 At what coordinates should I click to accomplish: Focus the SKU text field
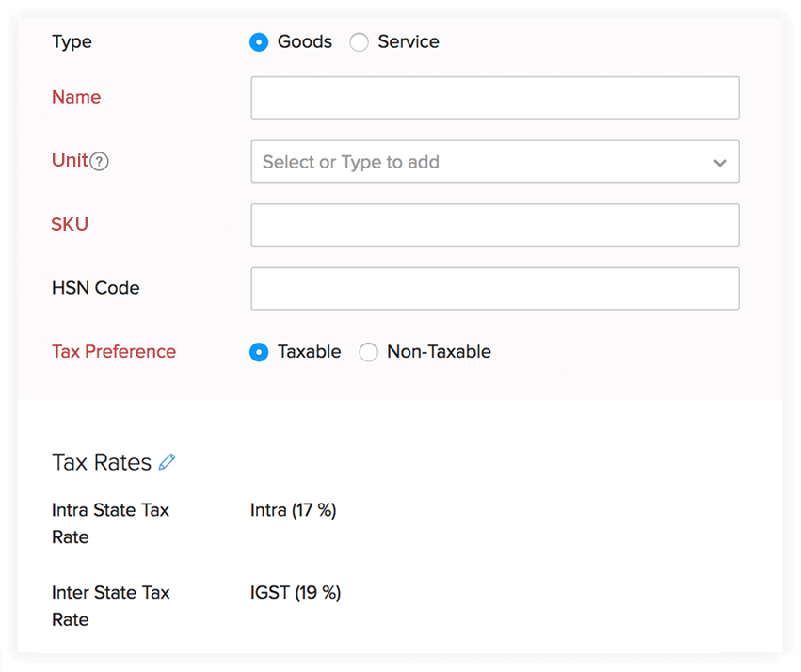[x=494, y=225]
